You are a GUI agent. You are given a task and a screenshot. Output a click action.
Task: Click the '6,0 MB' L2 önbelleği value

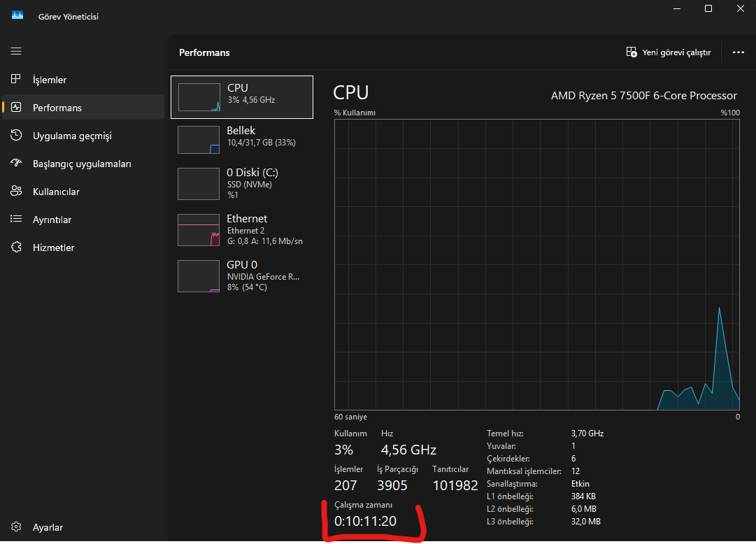coord(583,508)
